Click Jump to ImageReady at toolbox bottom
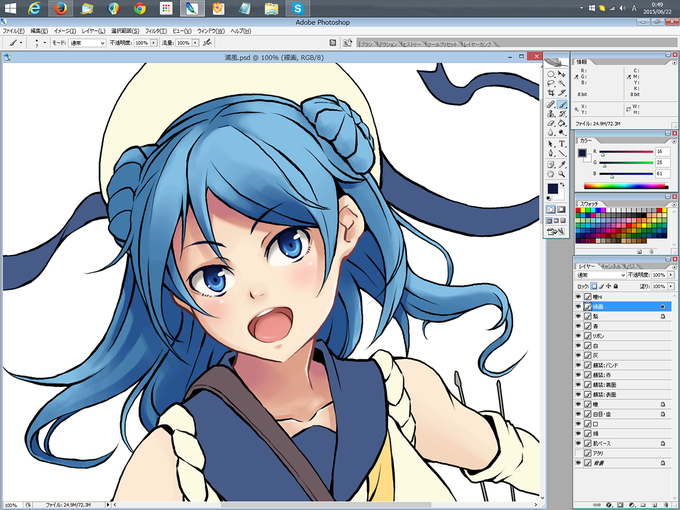 pos(556,232)
